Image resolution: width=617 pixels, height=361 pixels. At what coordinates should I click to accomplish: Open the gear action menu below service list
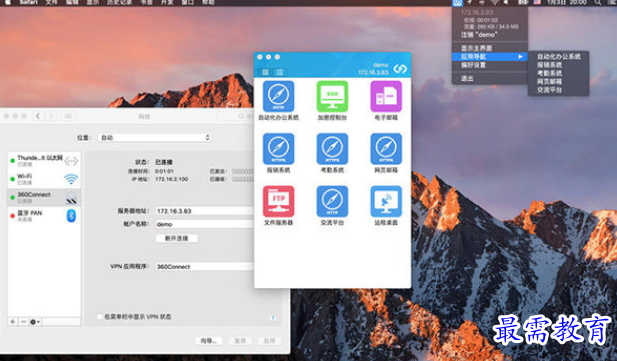click(x=35, y=322)
